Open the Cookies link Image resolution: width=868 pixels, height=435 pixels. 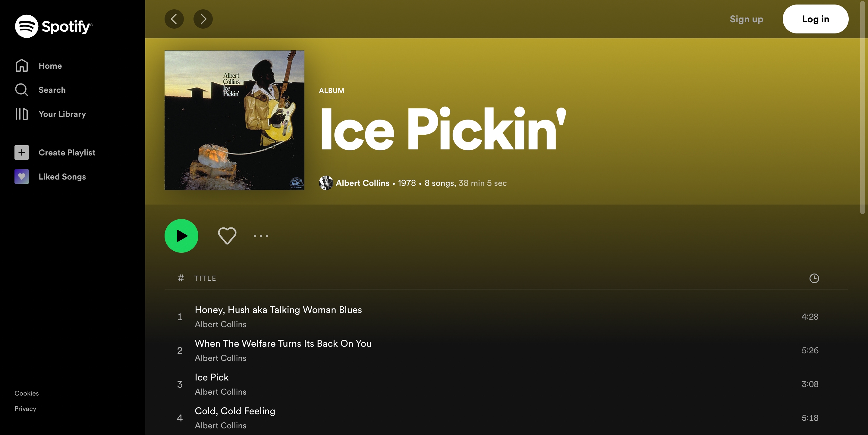pyautogui.click(x=27, y=393)
